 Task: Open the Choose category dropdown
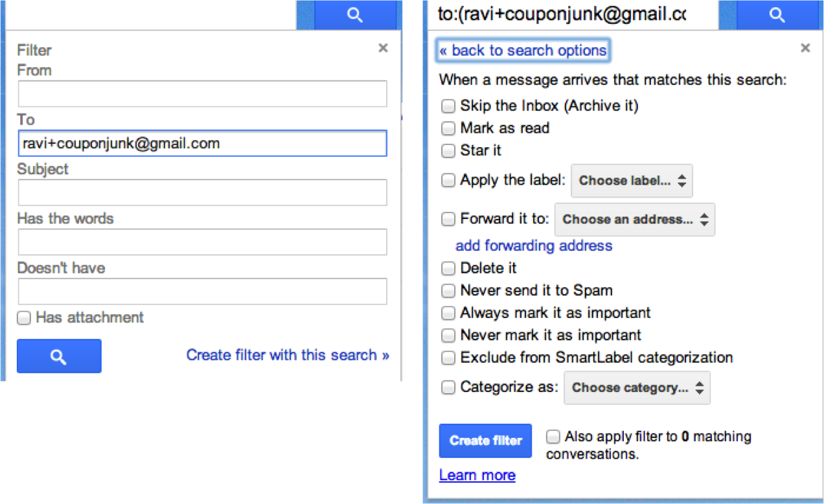[x=637, y=388]
